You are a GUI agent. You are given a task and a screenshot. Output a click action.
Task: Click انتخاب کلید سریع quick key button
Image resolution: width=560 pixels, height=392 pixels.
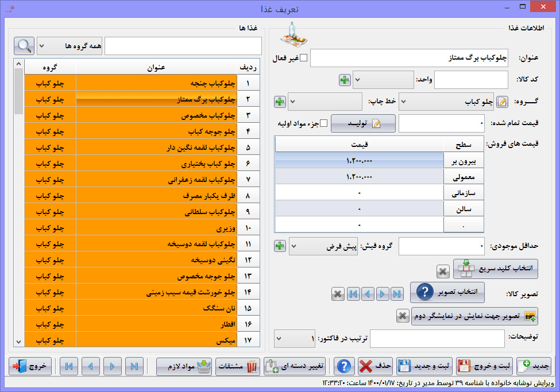click(495, 269)
